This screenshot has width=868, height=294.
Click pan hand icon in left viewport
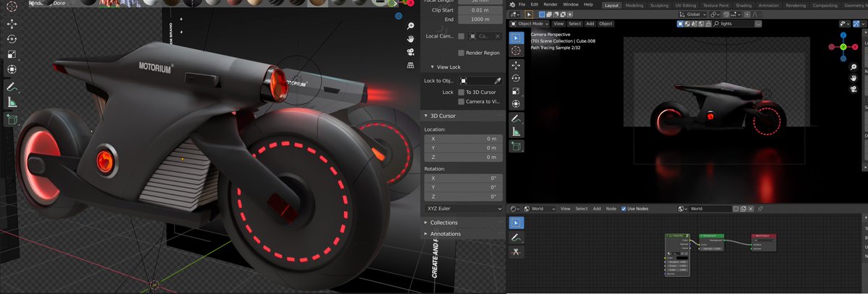(x=410, y=38)
